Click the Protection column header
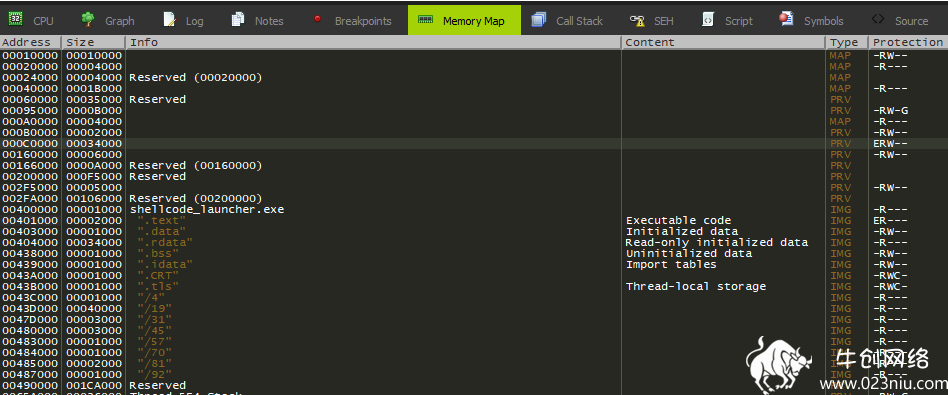 (907, 42)
